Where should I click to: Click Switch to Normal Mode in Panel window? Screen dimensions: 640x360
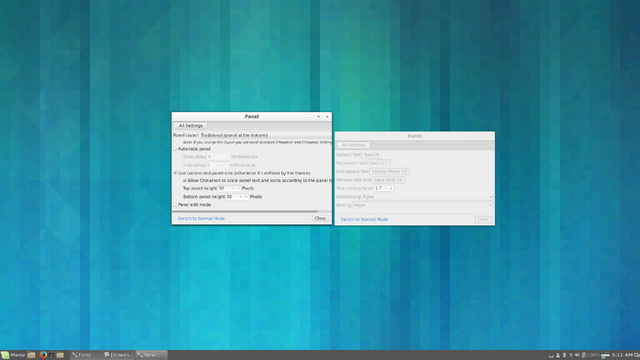tap(201, 218)
